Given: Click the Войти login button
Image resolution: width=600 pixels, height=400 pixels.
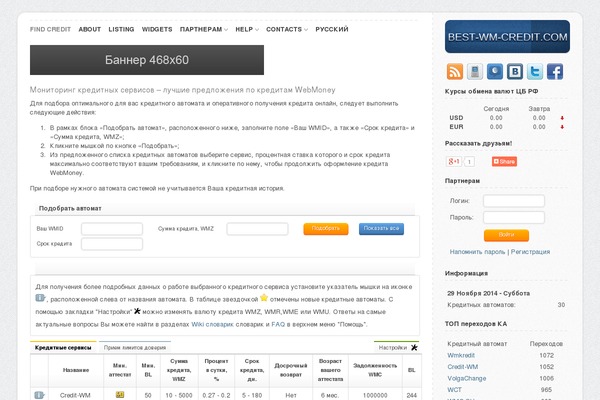Looking at the screenshot, I should [x=506, y=235].
